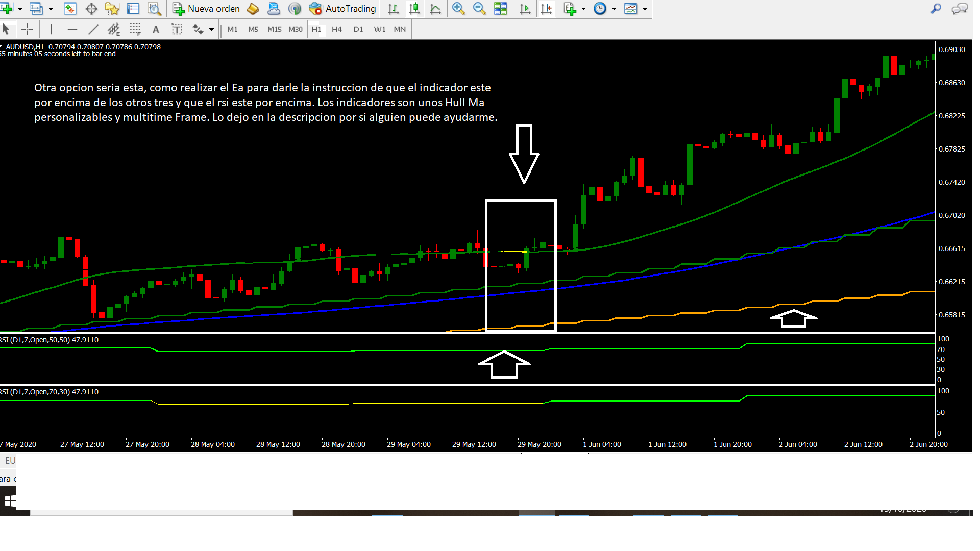Switch timeframe to M30
980x551 pixels.
click(296, 29)
